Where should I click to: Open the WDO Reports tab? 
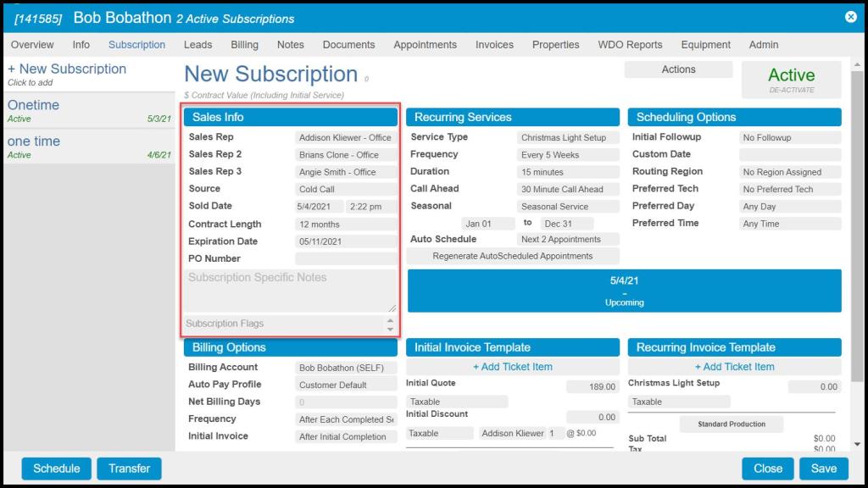pyautogui.click(x=630, y=45)
